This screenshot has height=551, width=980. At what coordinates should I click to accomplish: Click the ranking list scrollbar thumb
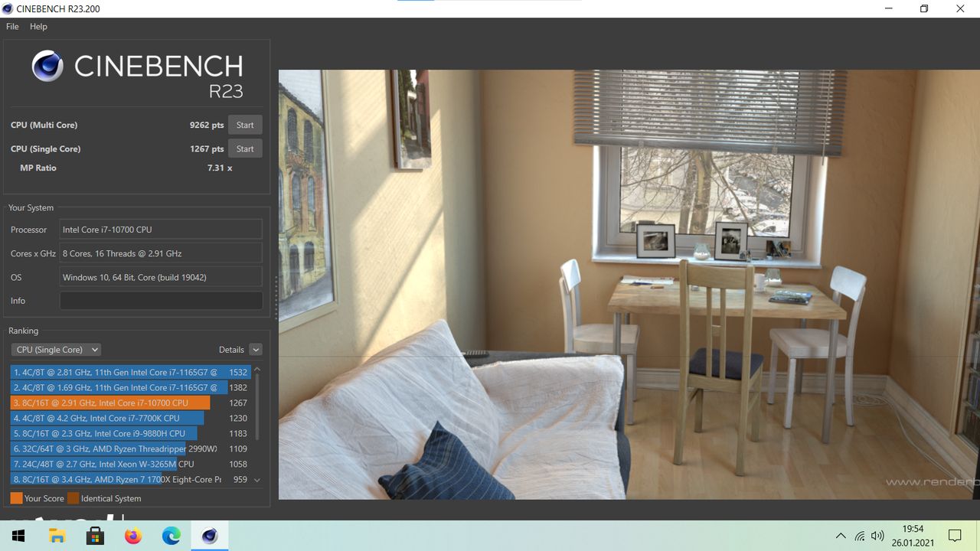[x=257, y=407]
